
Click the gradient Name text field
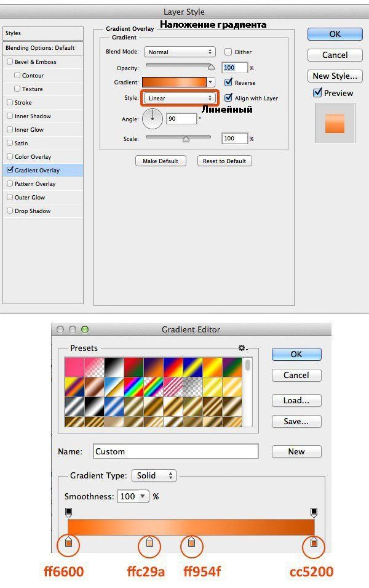(x=176, y=451)
